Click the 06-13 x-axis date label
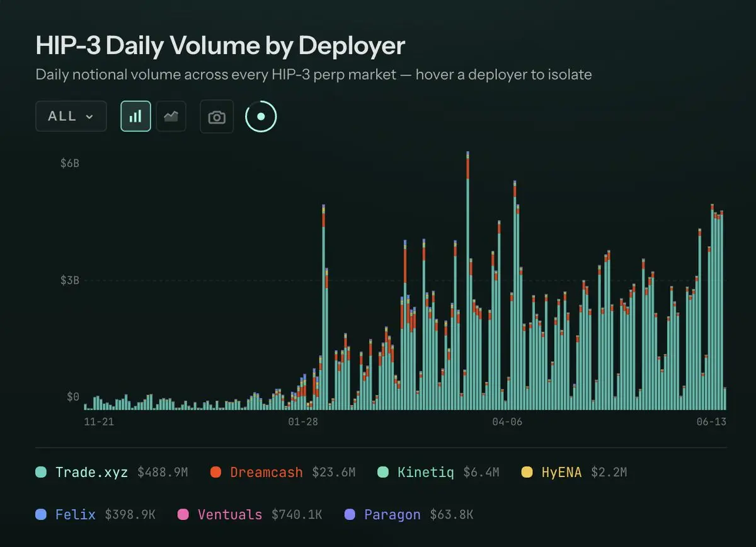 [x=711, y=422]
